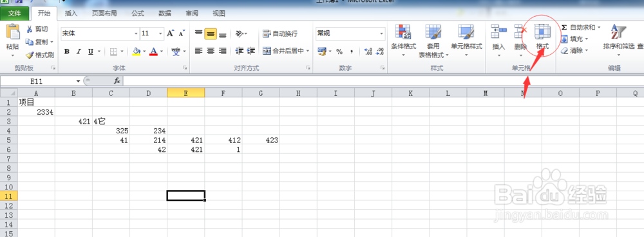
Task: Click Merge and Center (合并后居中)
Action: pyautogui.click(x=283, y=51)
